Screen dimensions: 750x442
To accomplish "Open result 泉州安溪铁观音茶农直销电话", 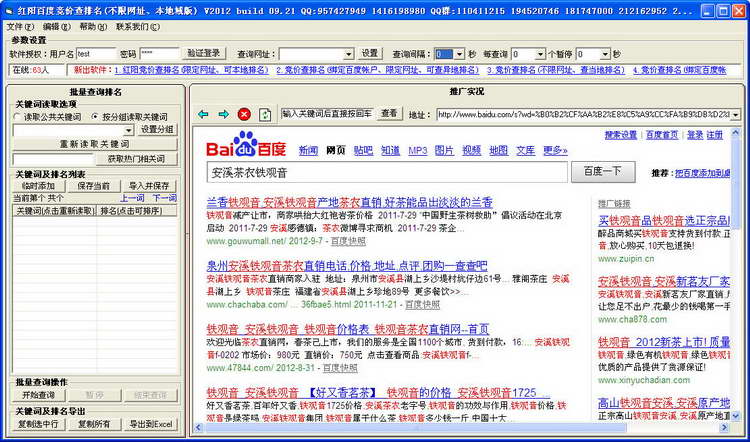I will click(347, 265).
